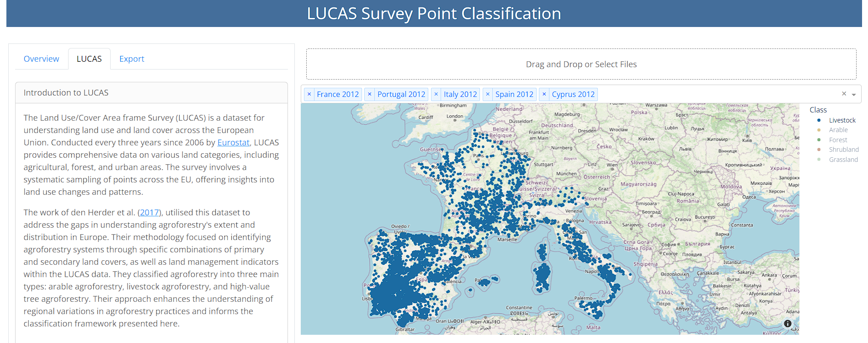The height and width of the screenshot is (343, 868).
Task: Toggle Forest class in the legend
Action: pyautogui.click(x=838, y=140)
